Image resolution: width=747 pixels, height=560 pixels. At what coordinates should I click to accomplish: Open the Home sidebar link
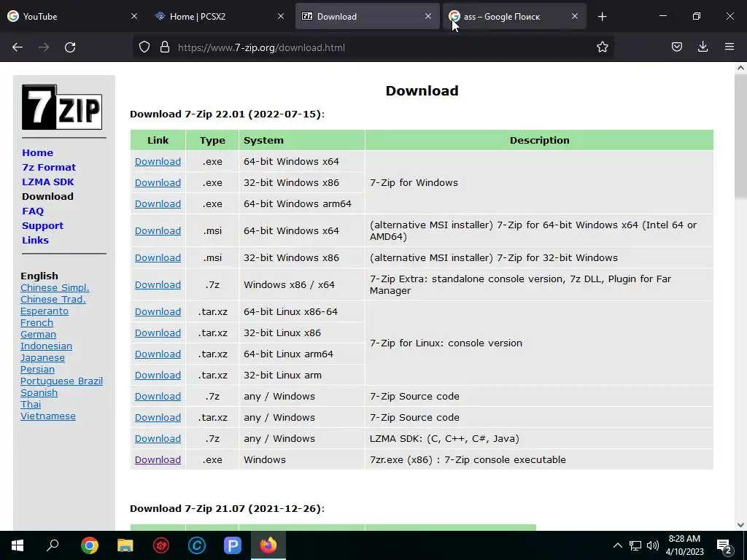[x=38, y=153]
